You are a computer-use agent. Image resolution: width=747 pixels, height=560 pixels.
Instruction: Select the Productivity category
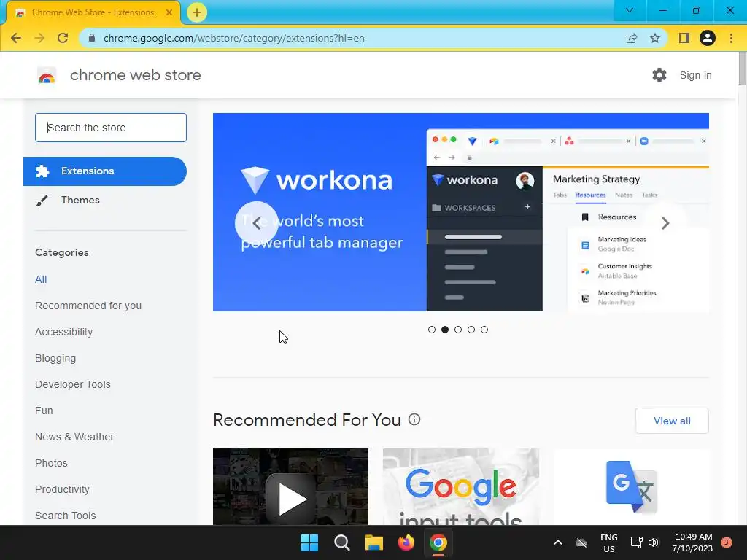[63, 489]
